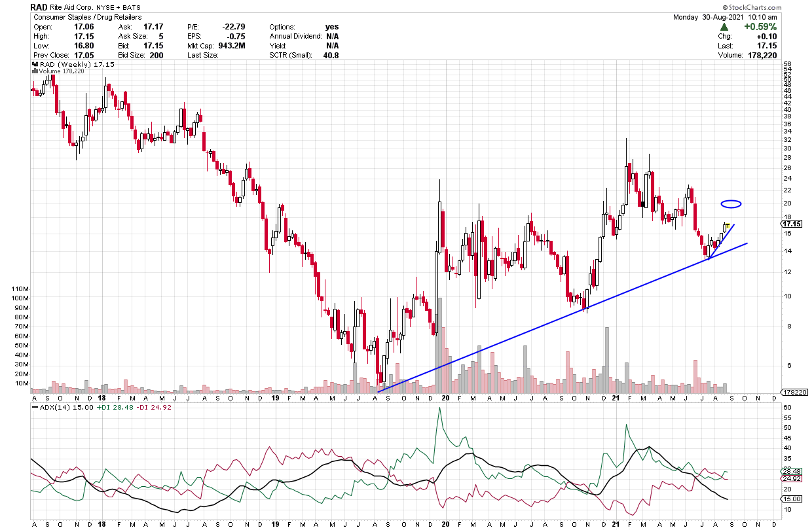
Task: Click the yellow latest weekly candle
Action: [x=727, y=226]
